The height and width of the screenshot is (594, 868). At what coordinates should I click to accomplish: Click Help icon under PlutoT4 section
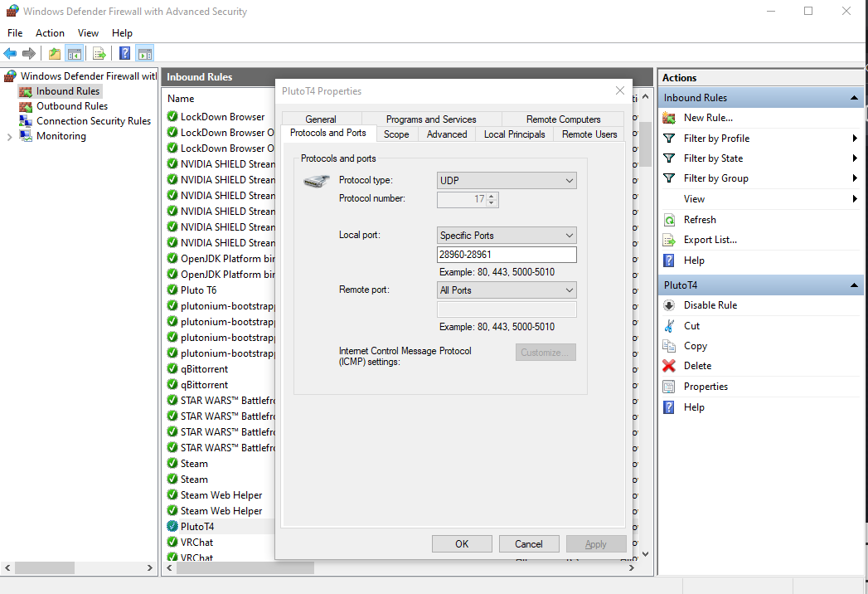(669, 407)
